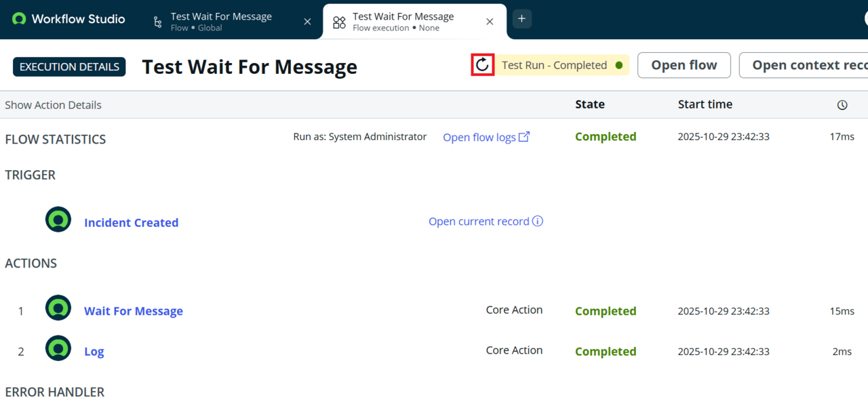The height and width of the screenshot is (403, 868).
Task: Click the external link icon after Open flow logs
Action: point(524,137)
